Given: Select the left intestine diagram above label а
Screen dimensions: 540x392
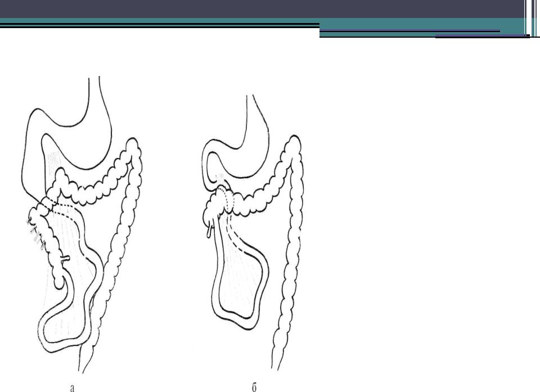Looking at the screenshot, I should tap(81, 225).
